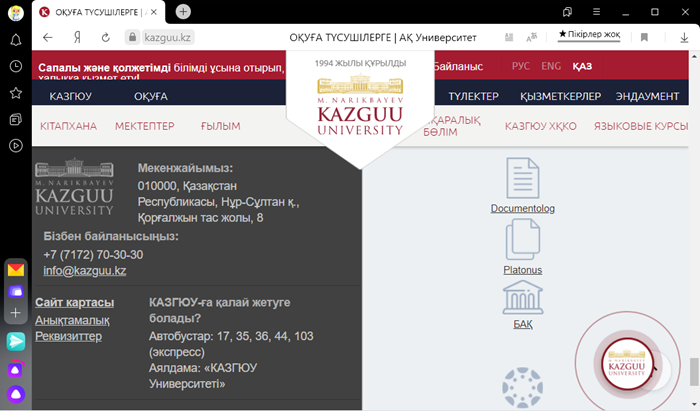Click the Canvas circular dots icon
Viewport: 700px width, 412px height.
pos(523,388)
